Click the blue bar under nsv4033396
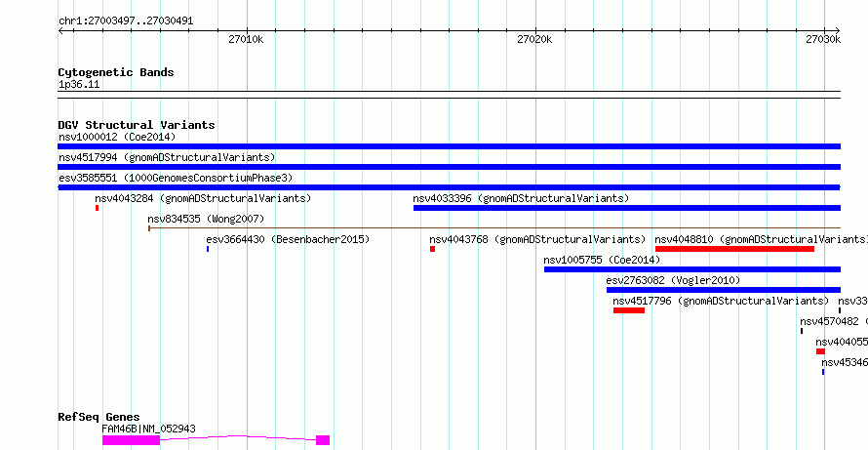This screenshot has width=868, height=450. tap(627, 208)
